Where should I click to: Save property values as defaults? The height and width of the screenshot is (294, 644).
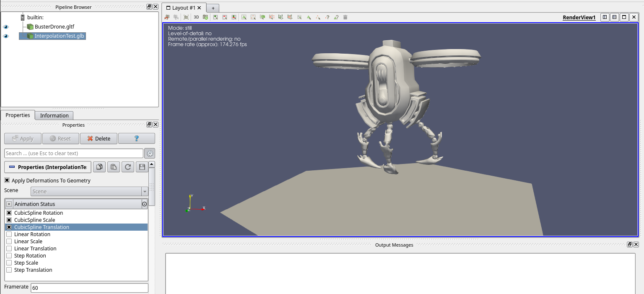pos(142,167)
